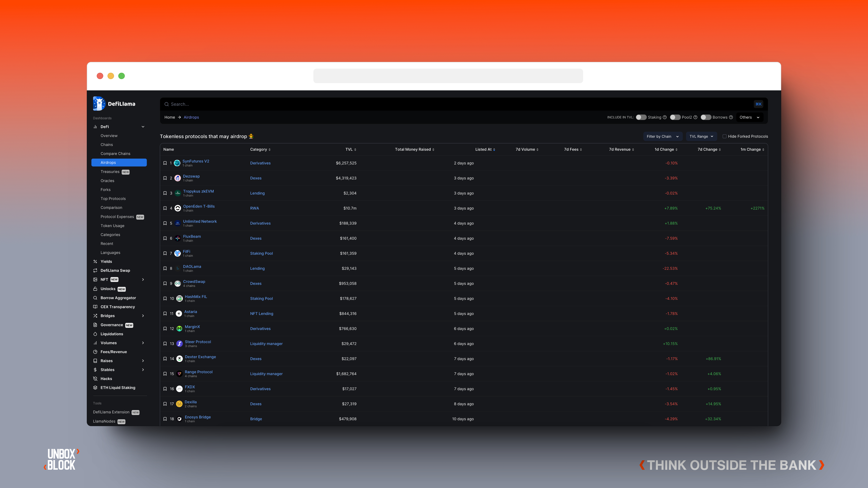Viewport: 868px width, 488px height.
Task: Check Hide Forked Protocols
Action: pyautogui.click(x=724, y=136)
